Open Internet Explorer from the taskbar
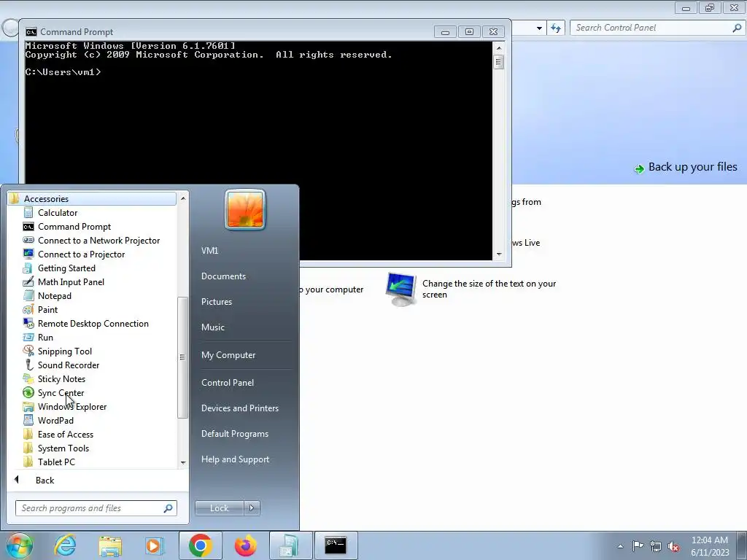 (65, 545)
